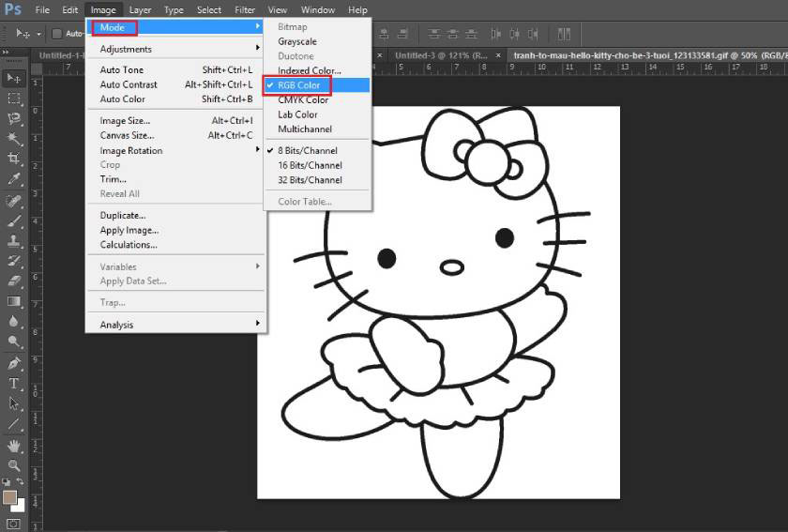Click the foreground color swatch
Screen dimensions: 788x532
click(x=10, y=497)
